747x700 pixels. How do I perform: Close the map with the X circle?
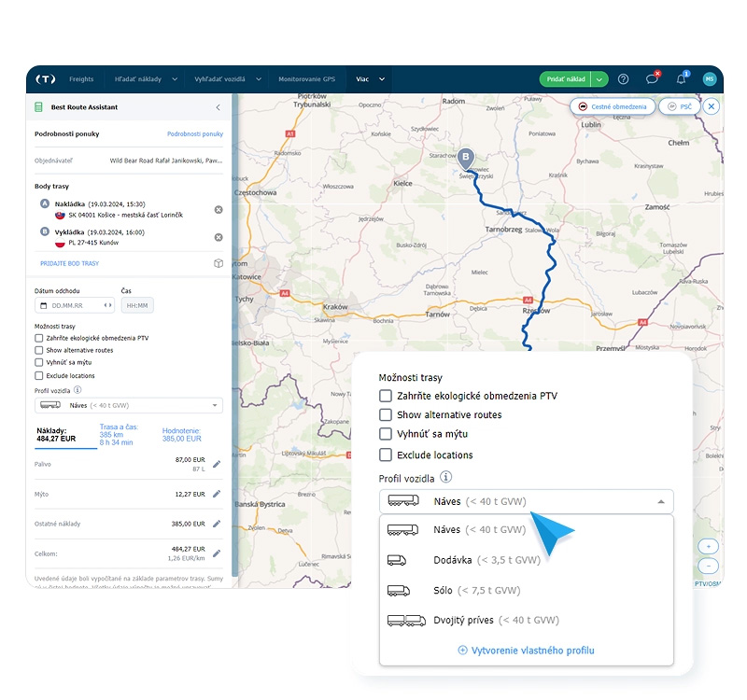pos(712,106)
